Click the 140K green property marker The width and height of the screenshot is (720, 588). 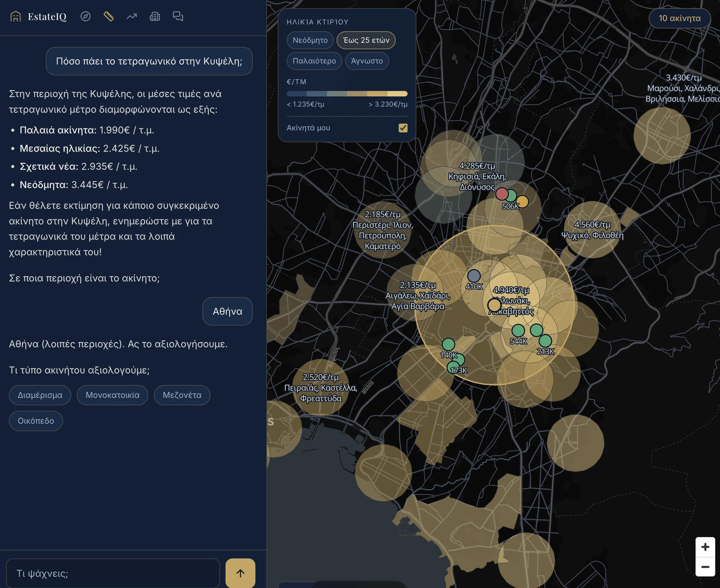coord(448,344)
